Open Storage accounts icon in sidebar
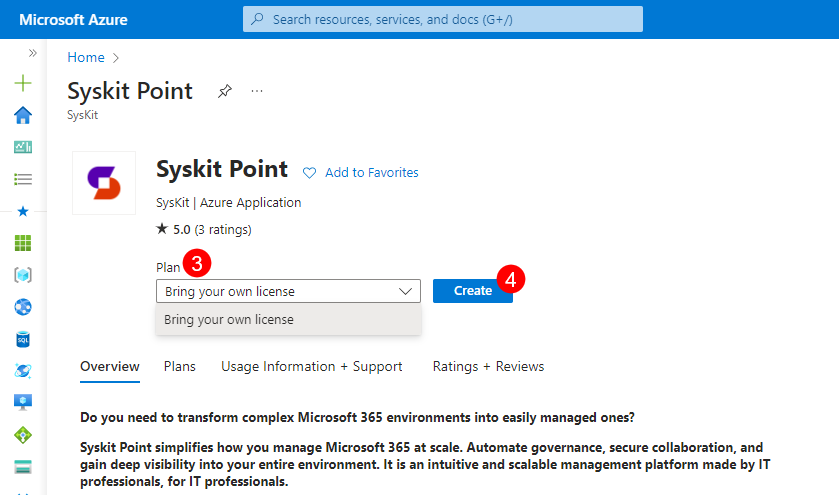 [x=23, y=467]
